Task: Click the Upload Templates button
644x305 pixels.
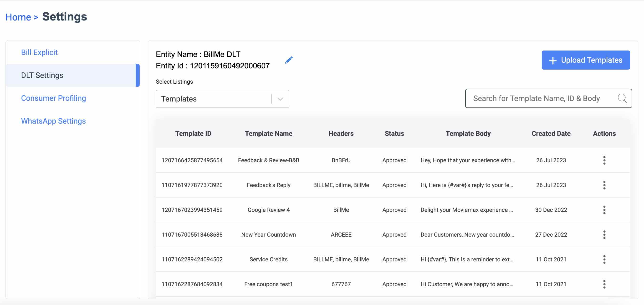Action: [586, 60]
